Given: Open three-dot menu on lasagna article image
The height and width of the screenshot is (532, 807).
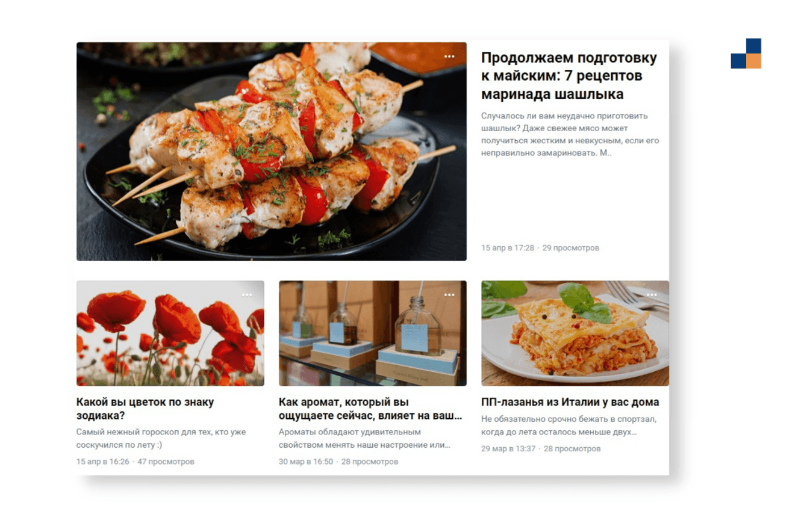Looking at the screenshot, I should (652, 295).
